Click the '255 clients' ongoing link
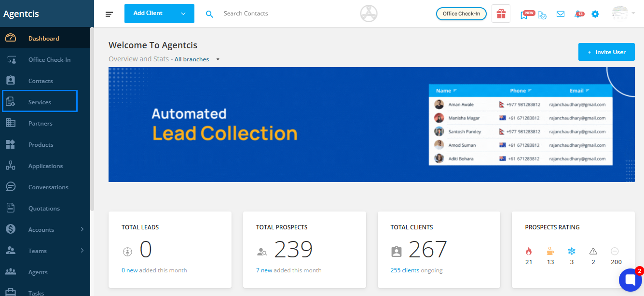 [405, 270]
